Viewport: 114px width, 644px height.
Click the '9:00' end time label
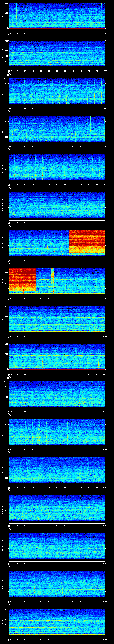pyautogui.click(x=105, y=298)
